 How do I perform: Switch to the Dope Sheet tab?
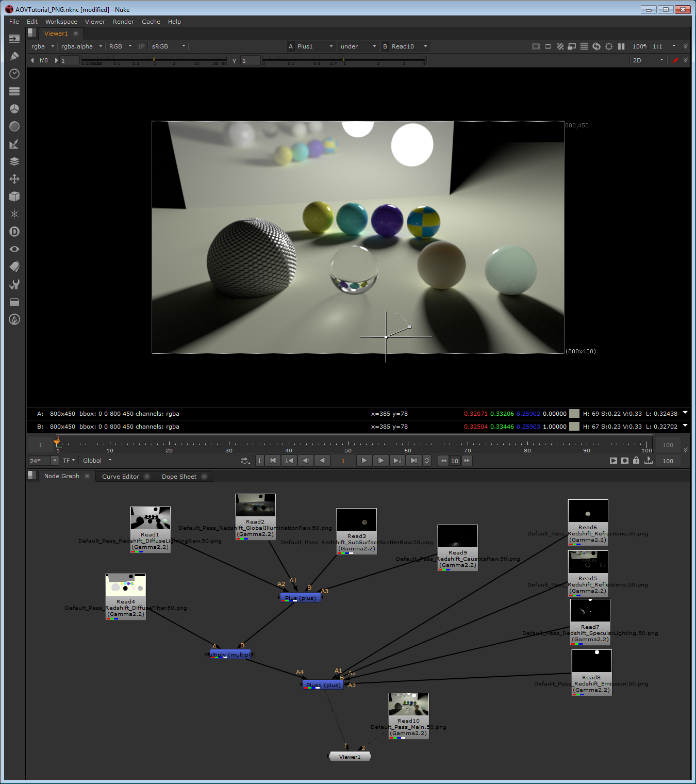(x=179, y=477)
